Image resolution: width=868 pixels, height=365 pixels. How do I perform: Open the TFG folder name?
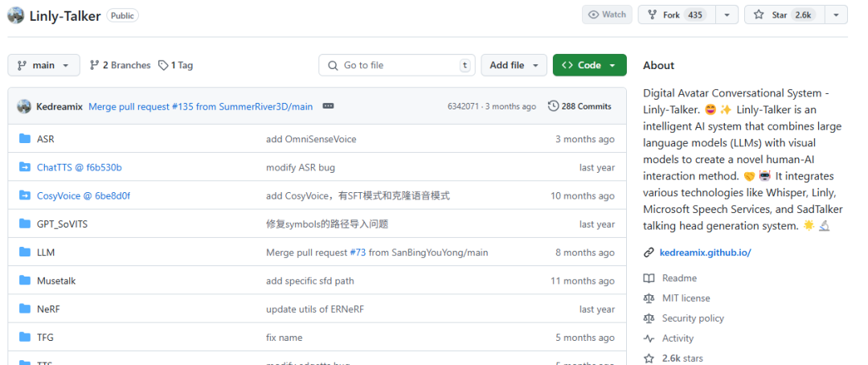point(45,338)
